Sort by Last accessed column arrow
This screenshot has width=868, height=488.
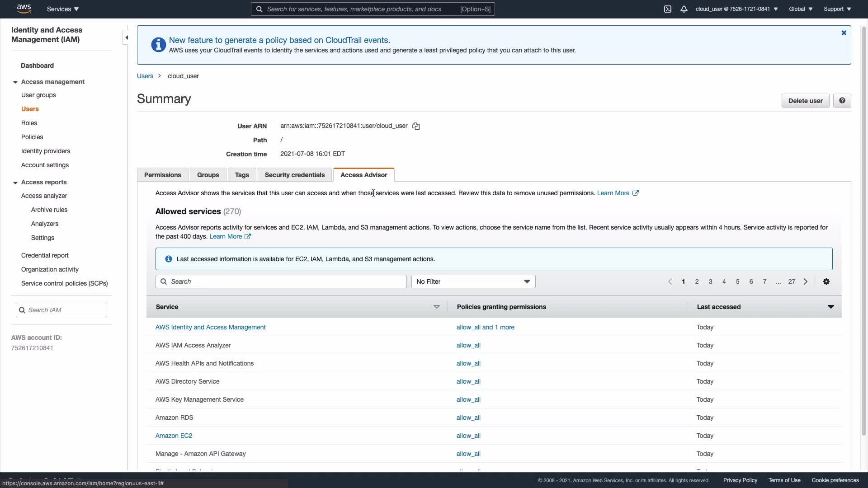830,307
